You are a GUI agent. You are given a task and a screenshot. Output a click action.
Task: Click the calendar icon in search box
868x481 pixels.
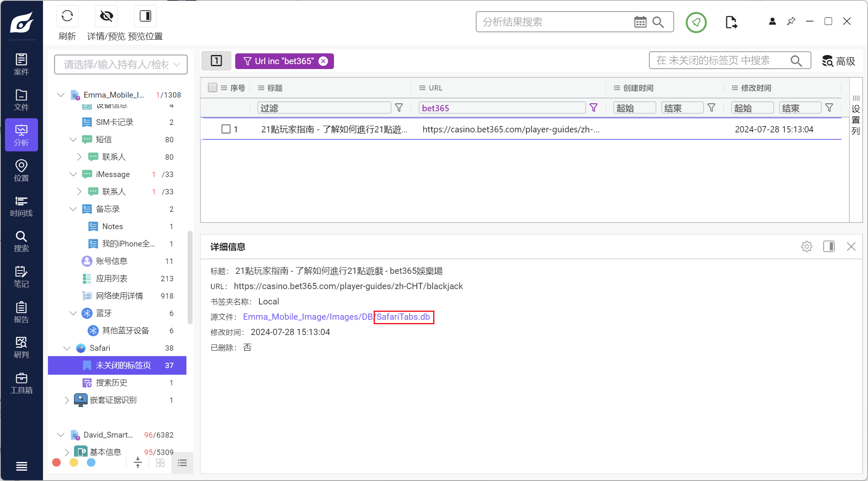tap(640, 22)
